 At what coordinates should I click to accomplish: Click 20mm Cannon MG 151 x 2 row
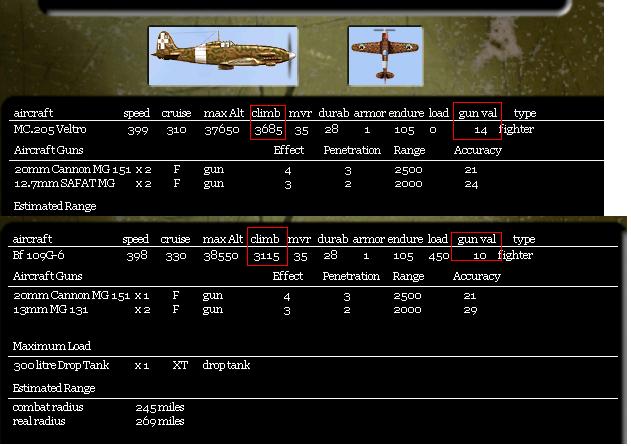[245, 169]
